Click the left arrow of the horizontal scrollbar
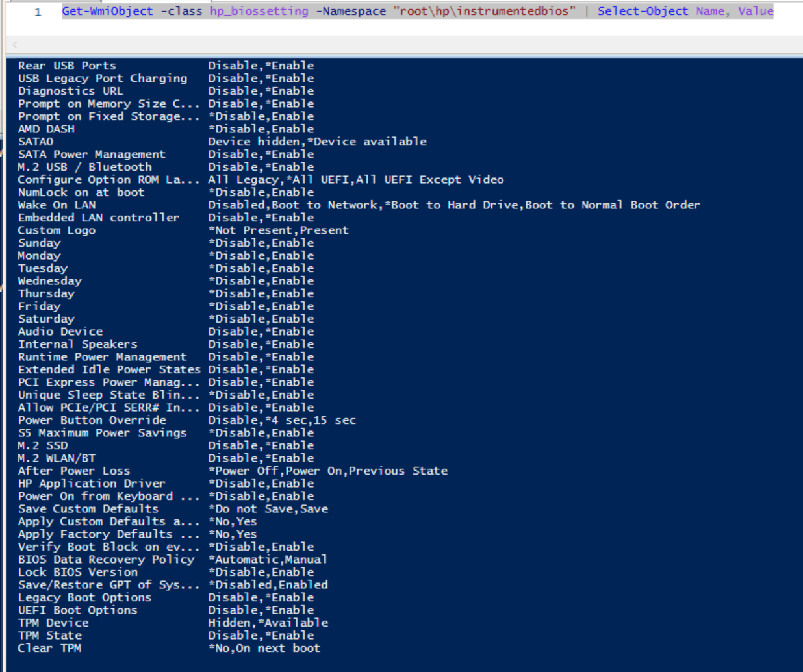803x672 pixels. [x=15, y=45]
